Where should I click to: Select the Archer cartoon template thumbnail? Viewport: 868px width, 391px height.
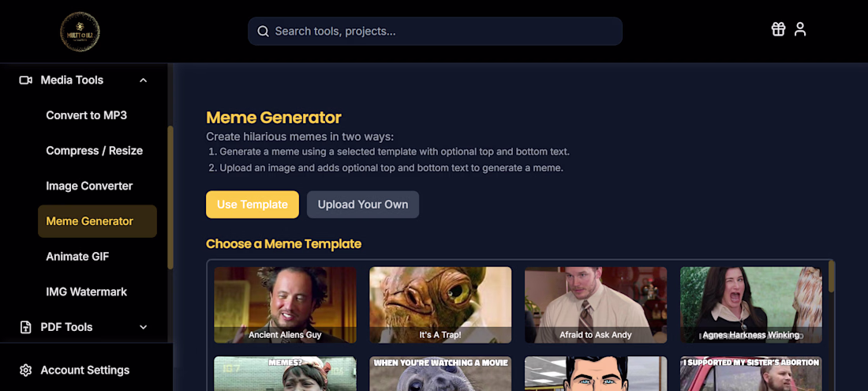click(596, 374)
